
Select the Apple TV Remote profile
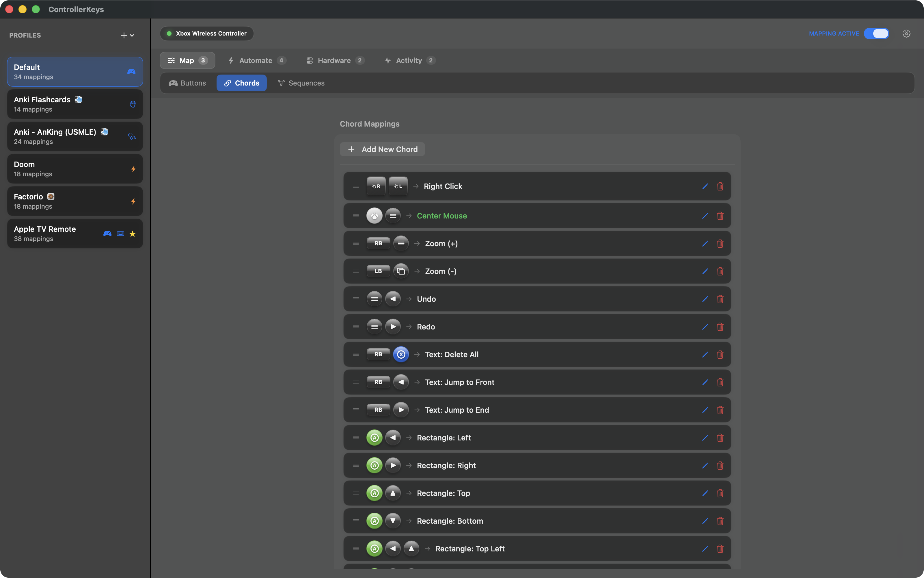coord(75,234)
